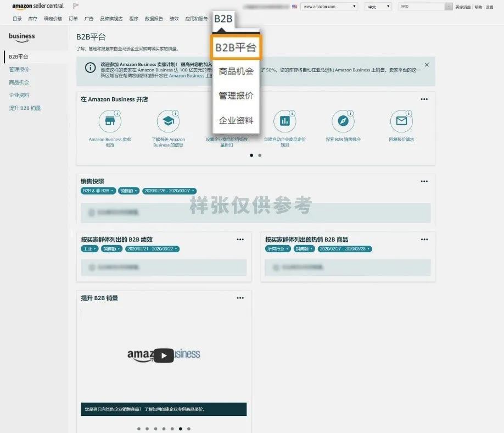
Task: Open the 中文 language dropdown
Action: [378, 7]
